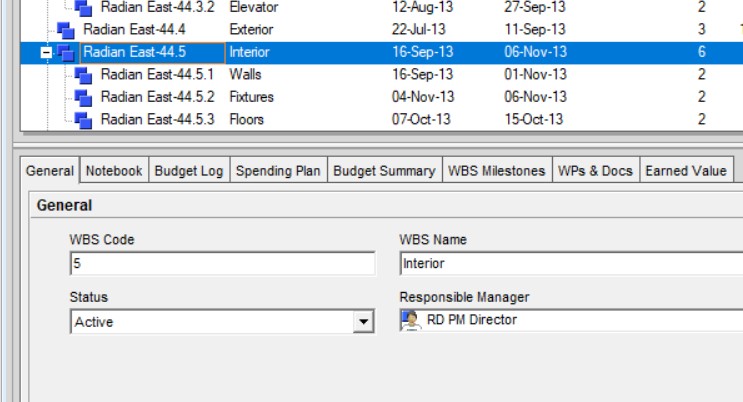Screen dimensions: 743x402
Task: Open the Budget Log tab
Action: coord(188,171)
